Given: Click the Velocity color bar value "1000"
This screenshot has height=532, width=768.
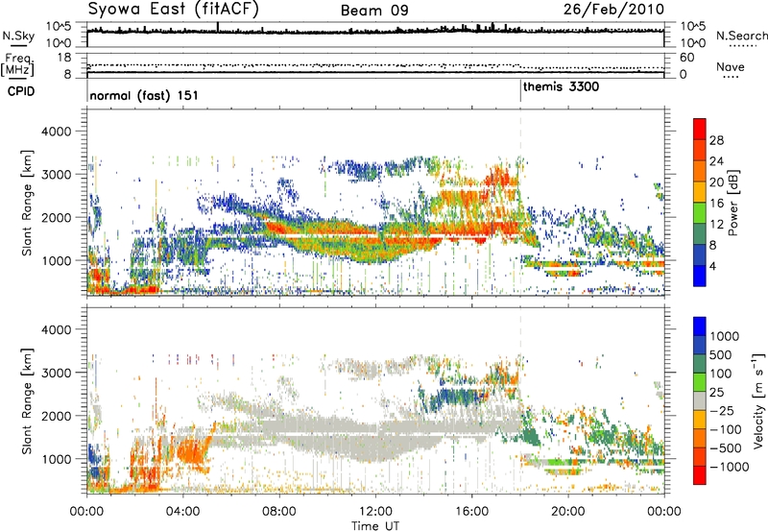Looking at the screenshot, I should pyautogui.click(x=724, y=336).
